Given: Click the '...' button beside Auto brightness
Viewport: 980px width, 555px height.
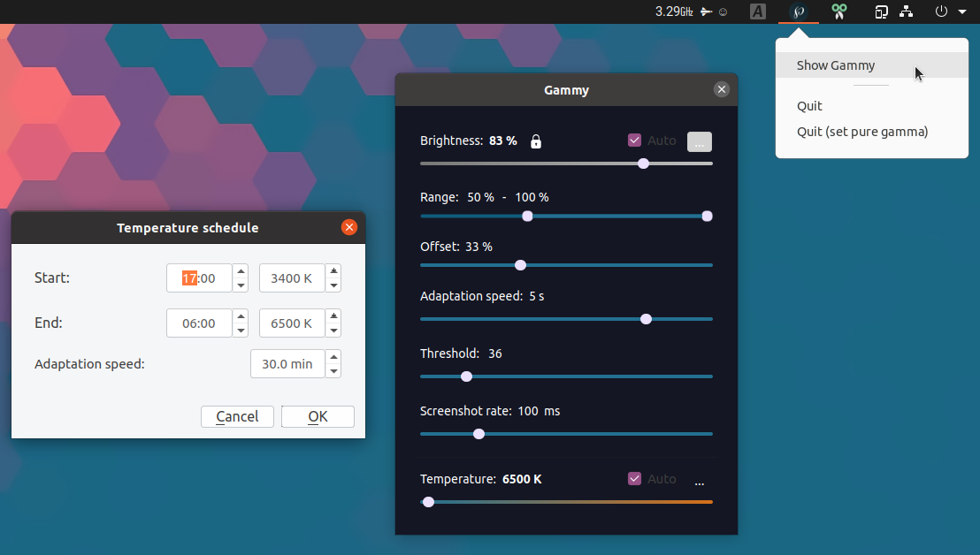Looking at the screenshot, I should click(x=699, y=141).
